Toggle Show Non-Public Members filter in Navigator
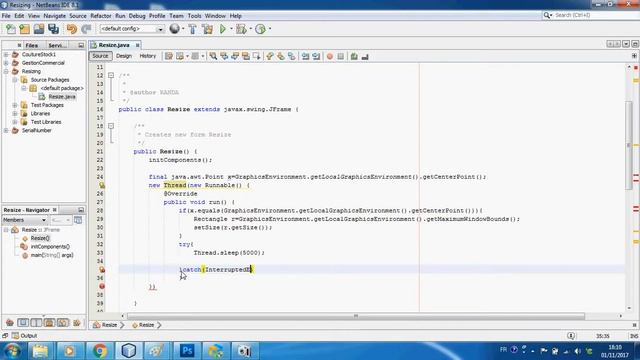640x360 pixels. click(x=49, y=323)
